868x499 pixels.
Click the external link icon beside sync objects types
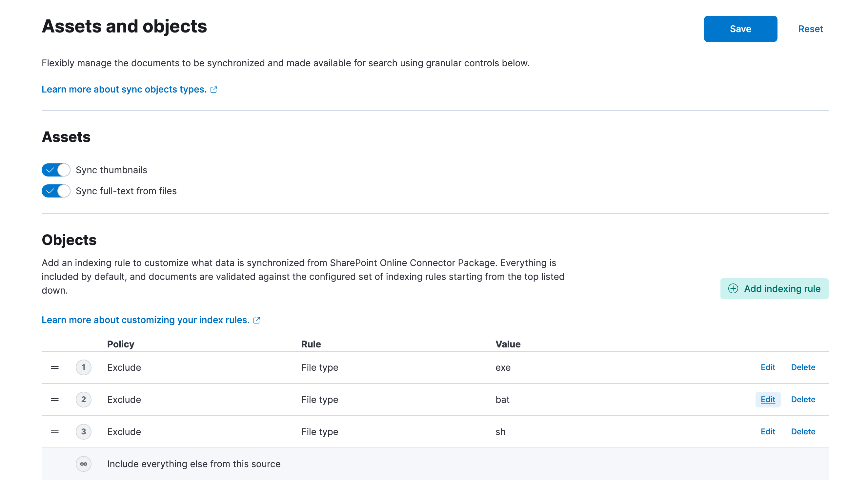tap(214, 90)
